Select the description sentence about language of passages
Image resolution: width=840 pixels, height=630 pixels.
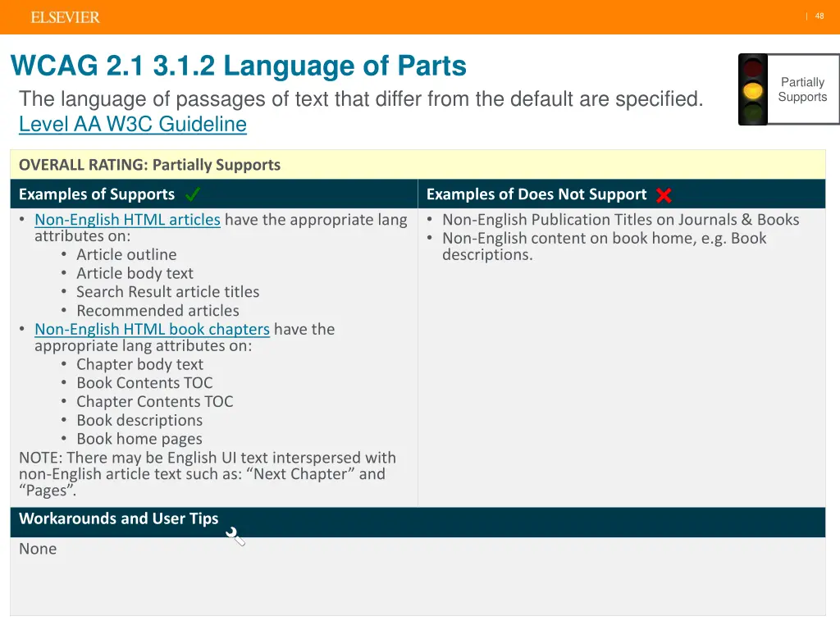click(x=361, y=99)
